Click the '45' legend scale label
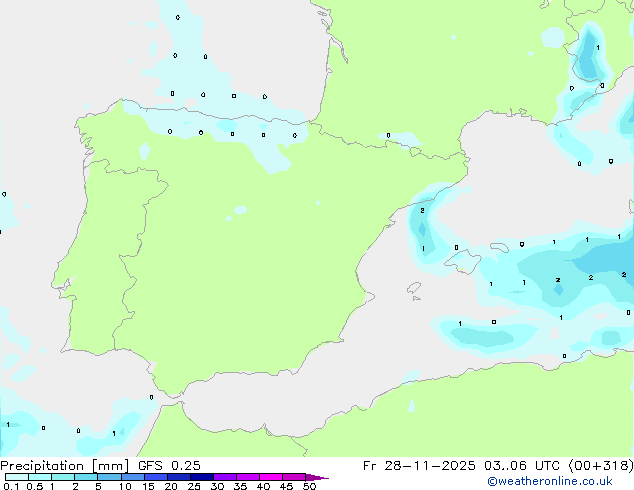 [x=286, y=486]
